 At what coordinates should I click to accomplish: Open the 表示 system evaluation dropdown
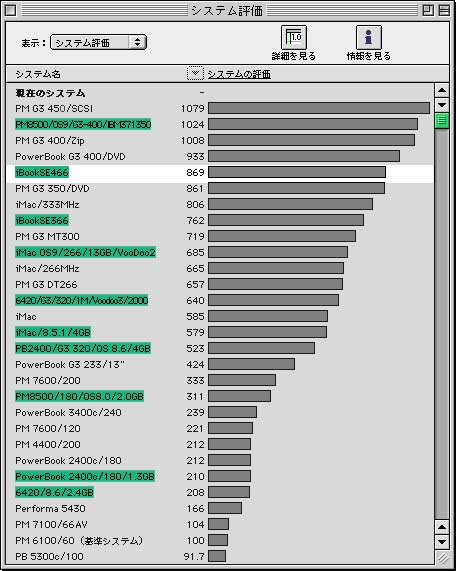pos(98,43)
